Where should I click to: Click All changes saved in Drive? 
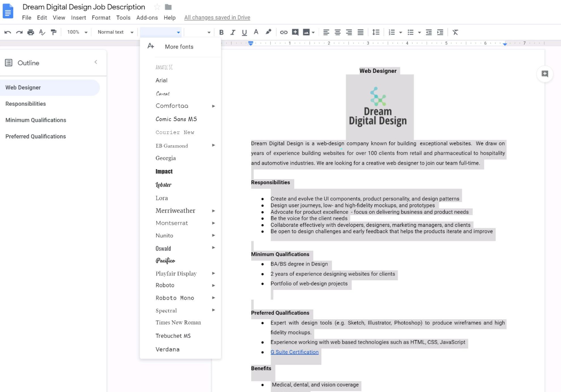pyautogui.click(x=217, y=18)
